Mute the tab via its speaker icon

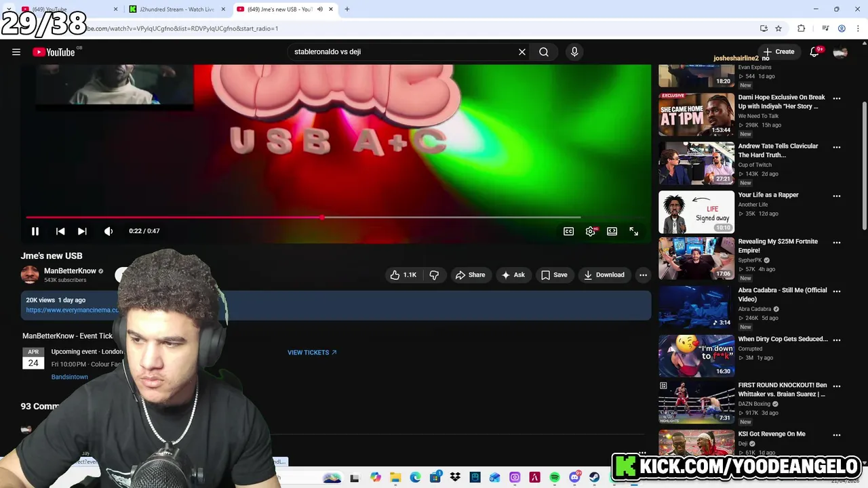[320, 9]
